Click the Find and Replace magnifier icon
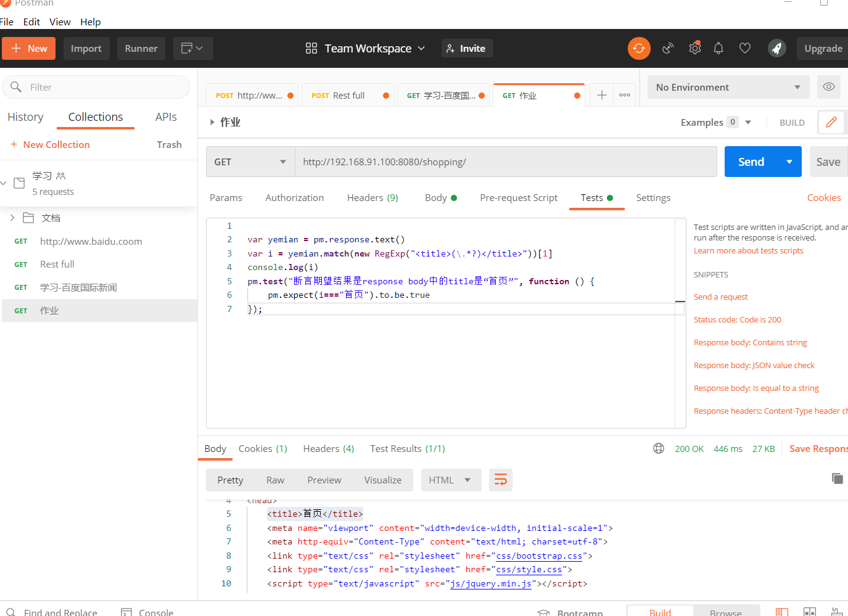This screenshot has height=616, width=848. 10,612
